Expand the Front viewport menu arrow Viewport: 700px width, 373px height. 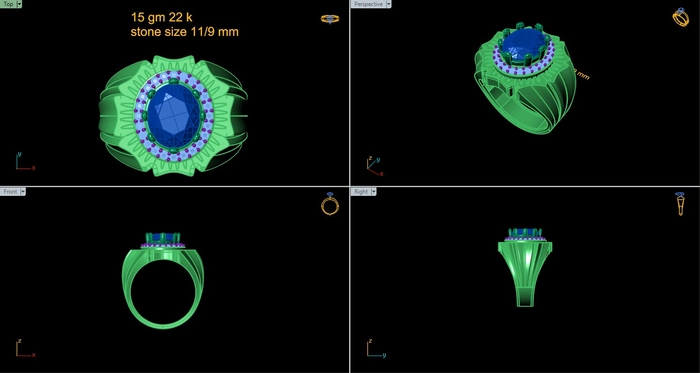point(23,191)
